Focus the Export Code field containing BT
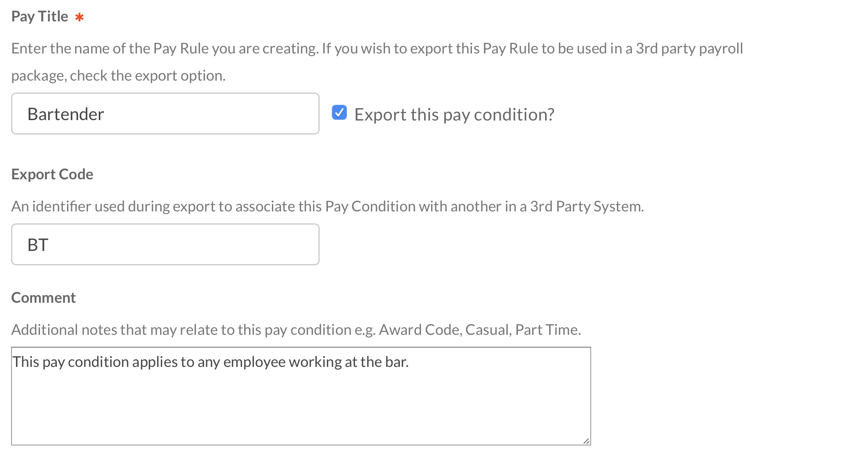The height and width of the screenshot is (450, 868). pyautogui.click(x=165, y=244)
